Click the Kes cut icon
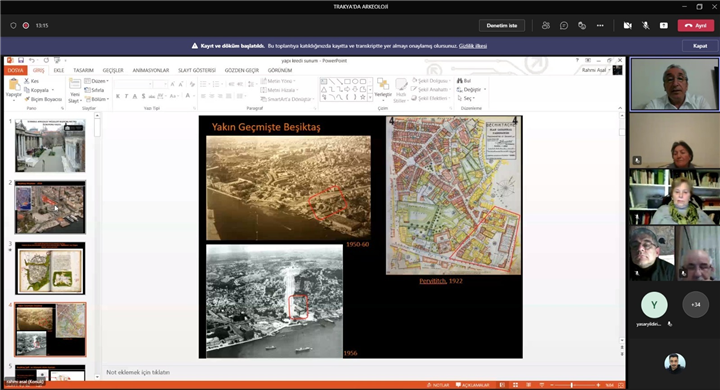This screenshot has width=720, height=390. tap(27, 81)
